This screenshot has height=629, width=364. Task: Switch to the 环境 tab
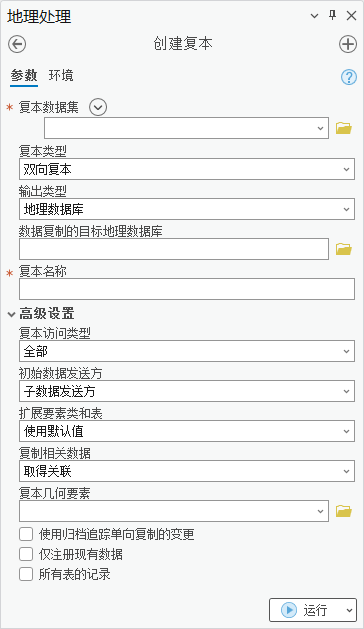tap(61, 75)
